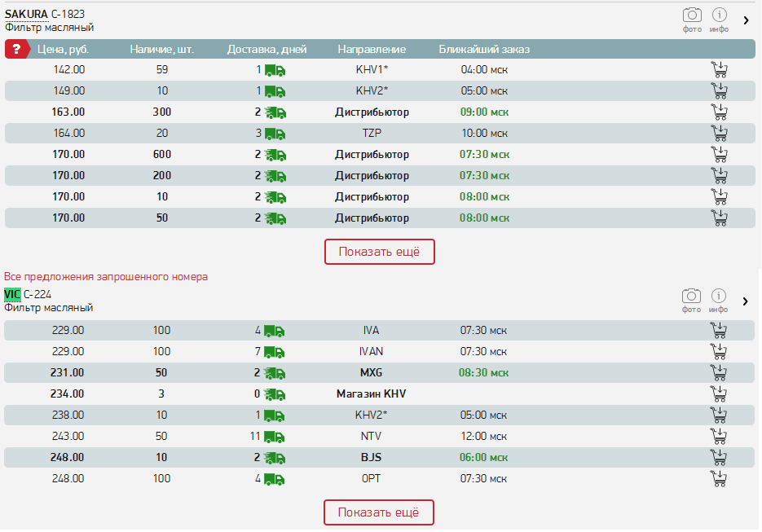Click the IVAN direction cell
The width and height of the screenshot is (762, 532).
[372, 352]
